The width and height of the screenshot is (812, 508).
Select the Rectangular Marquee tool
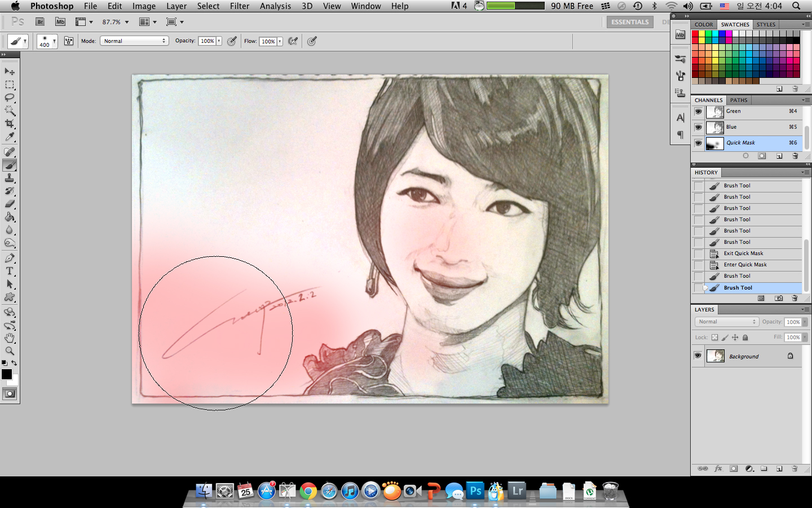(x=10, y=85)
